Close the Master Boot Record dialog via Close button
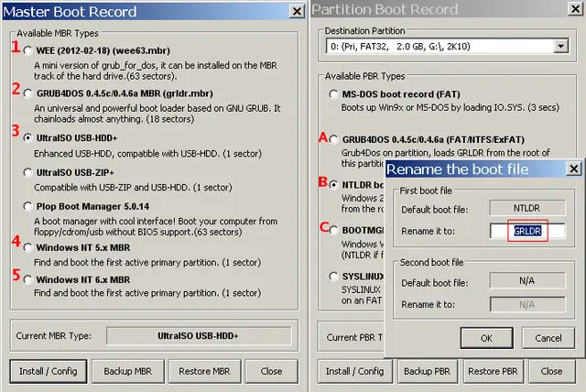586x392 pixels. [x=271, y=372]
